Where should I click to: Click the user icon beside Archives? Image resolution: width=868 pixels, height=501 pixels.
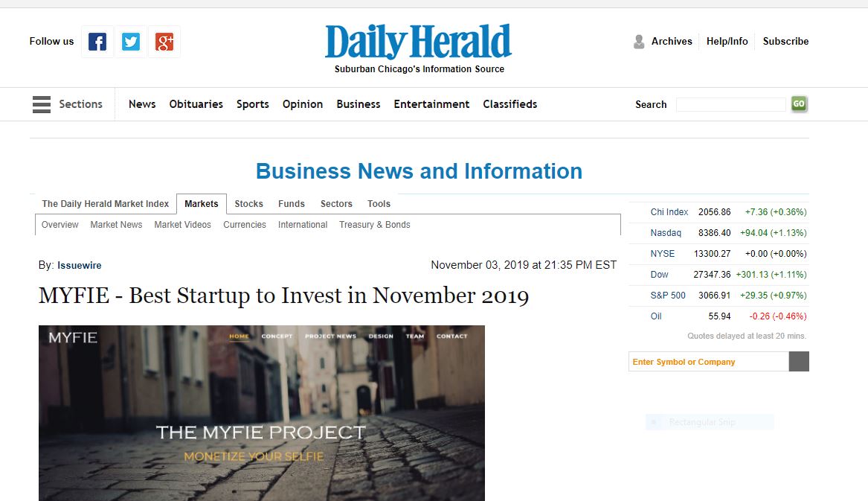(x=639, y=42)
